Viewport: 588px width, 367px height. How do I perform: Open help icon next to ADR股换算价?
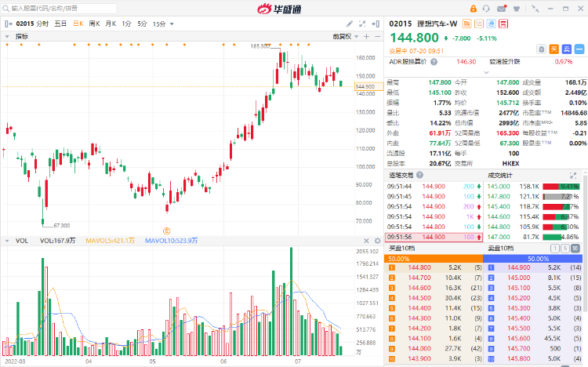[434, 62]
